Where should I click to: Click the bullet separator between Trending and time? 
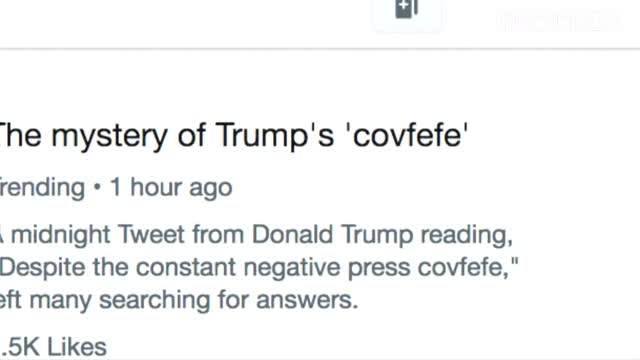coord(97,187)
